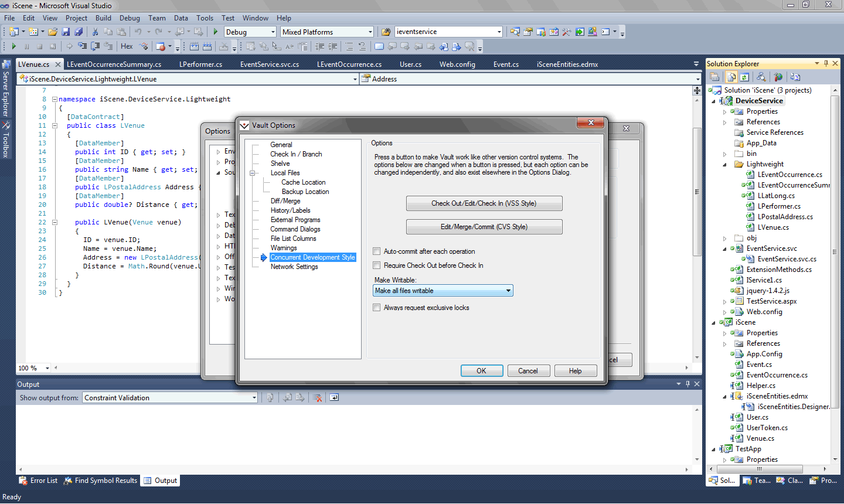Collapse the Lightweight folder in Solution Explorer
Screen dimensions: 844x504
pos(725,164)
